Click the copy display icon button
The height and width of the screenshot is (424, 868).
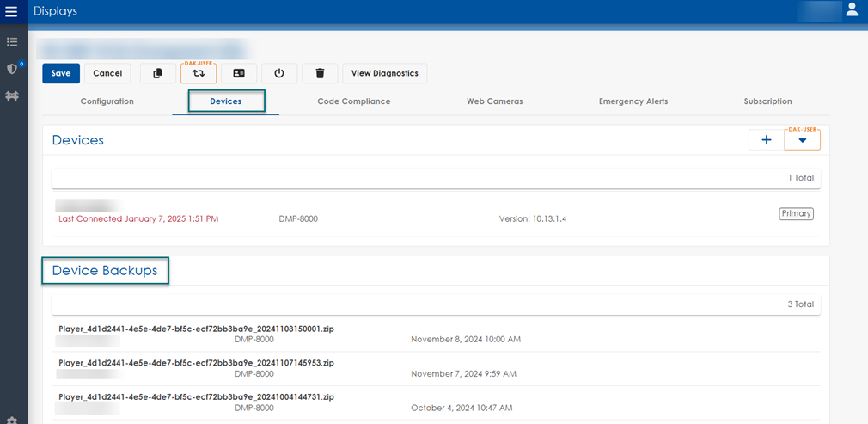click(157, 74)
